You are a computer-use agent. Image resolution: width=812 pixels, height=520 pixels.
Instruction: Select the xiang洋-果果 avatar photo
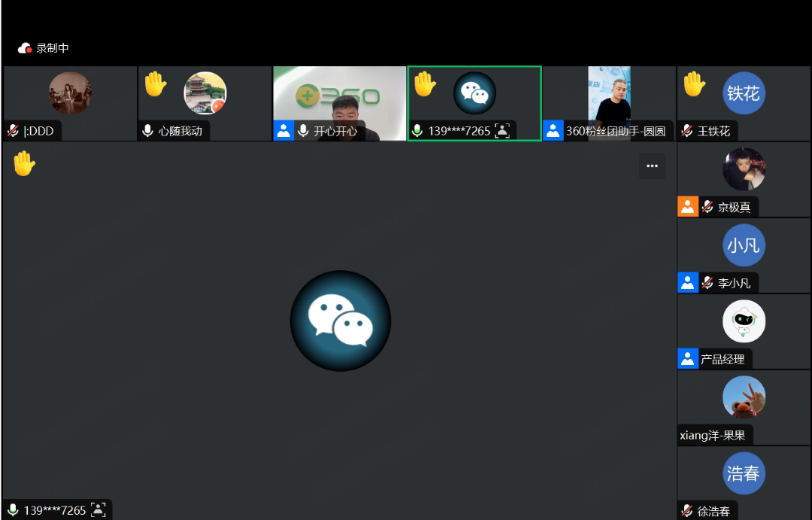point(744,397)
